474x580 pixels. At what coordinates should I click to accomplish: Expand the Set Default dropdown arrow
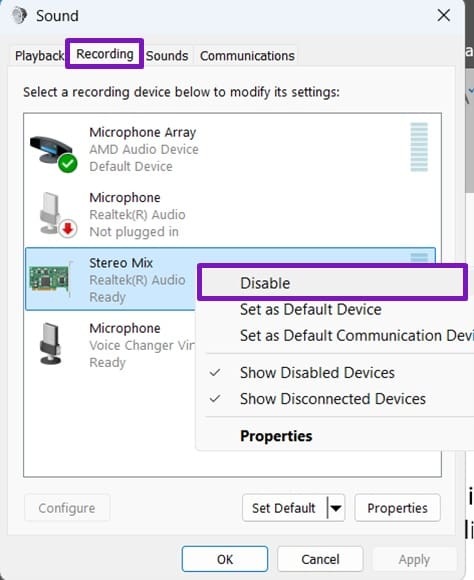coord(336,508)
